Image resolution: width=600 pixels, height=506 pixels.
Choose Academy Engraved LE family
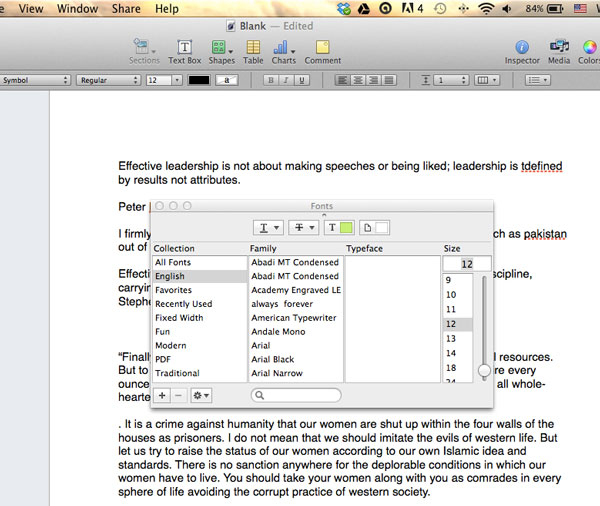(296, 290)
